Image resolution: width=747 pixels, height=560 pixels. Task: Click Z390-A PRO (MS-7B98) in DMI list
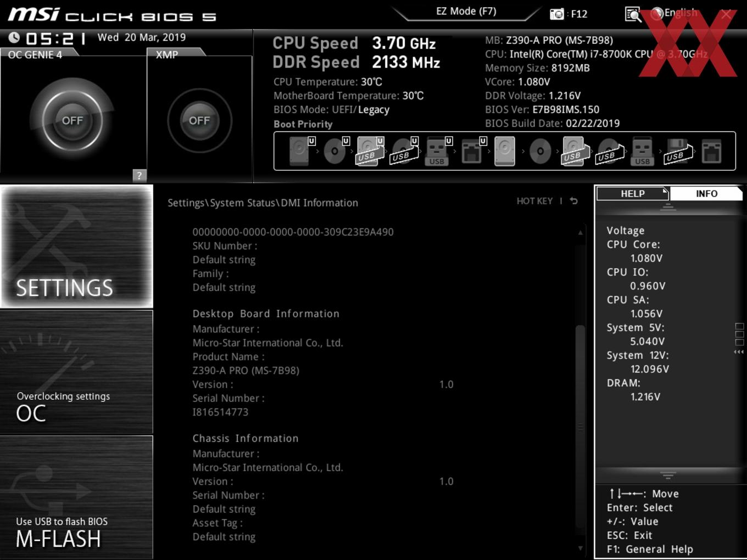[x=246, y=370]
